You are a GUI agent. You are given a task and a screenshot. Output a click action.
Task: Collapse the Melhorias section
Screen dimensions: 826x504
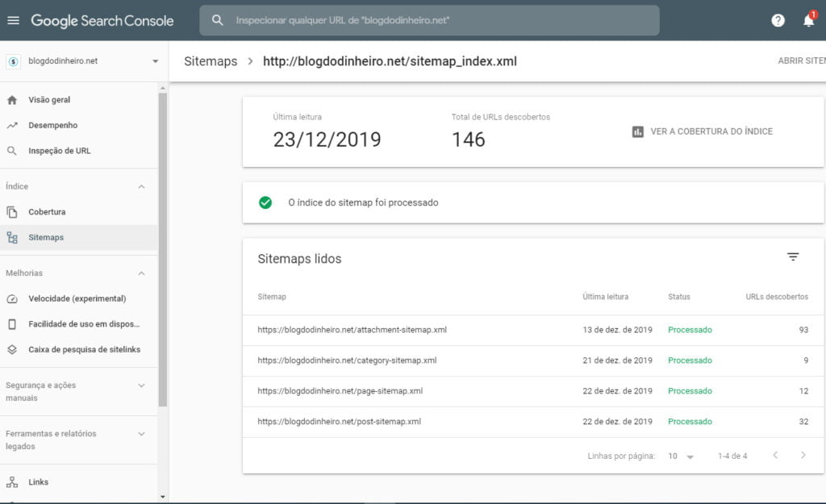point(141,273)
